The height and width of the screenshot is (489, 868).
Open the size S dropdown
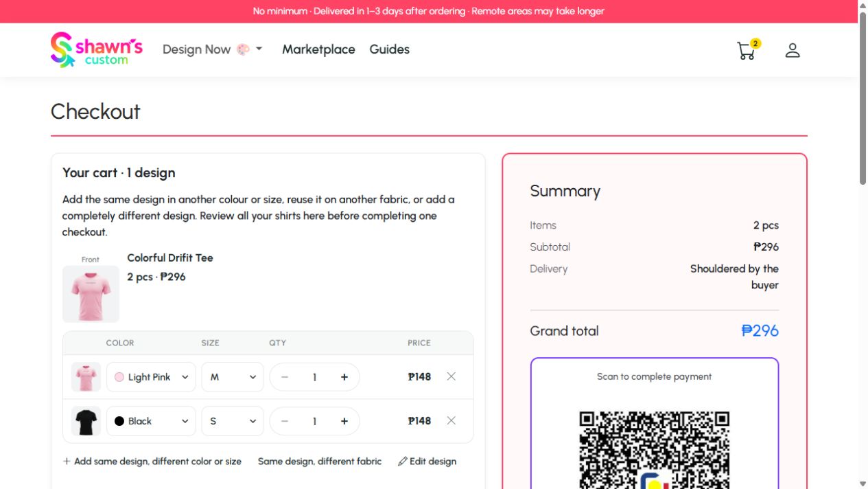click(233, 421)
